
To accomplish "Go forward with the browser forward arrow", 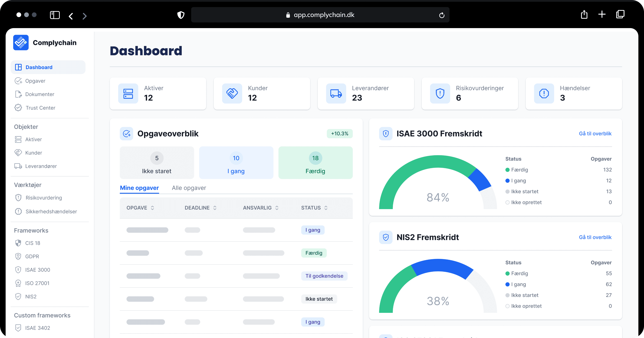I will tap(84, 16).
